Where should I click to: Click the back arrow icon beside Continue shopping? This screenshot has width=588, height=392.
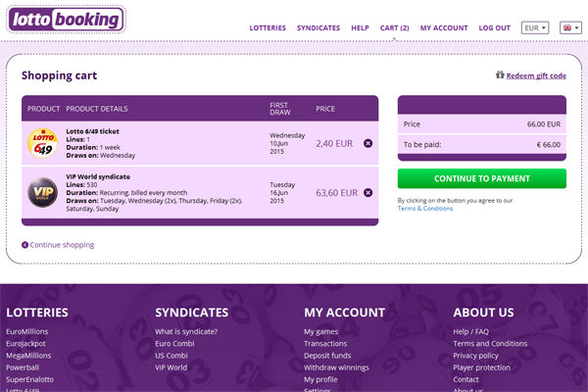point(24,245)
